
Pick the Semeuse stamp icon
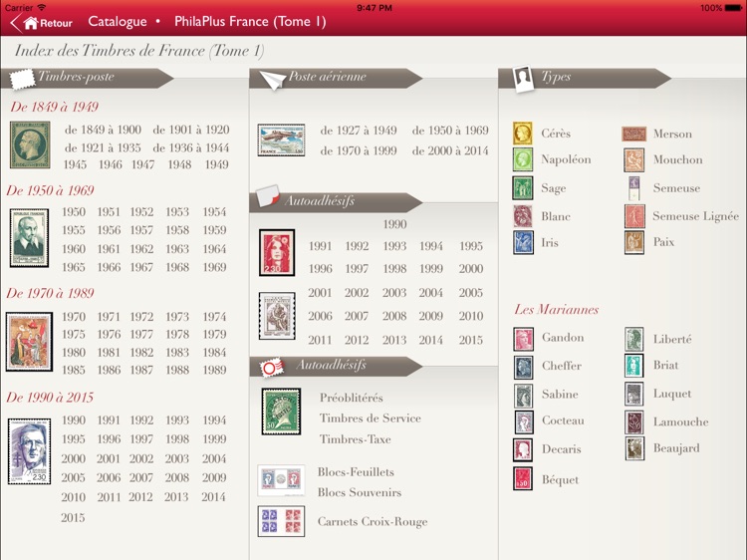point(634,188)
